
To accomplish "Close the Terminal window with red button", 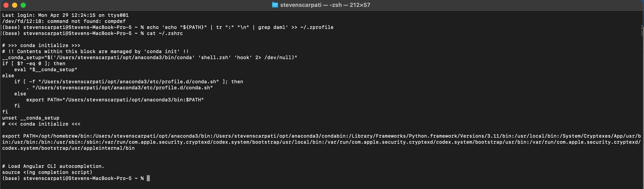I will [x=6, y=5].
